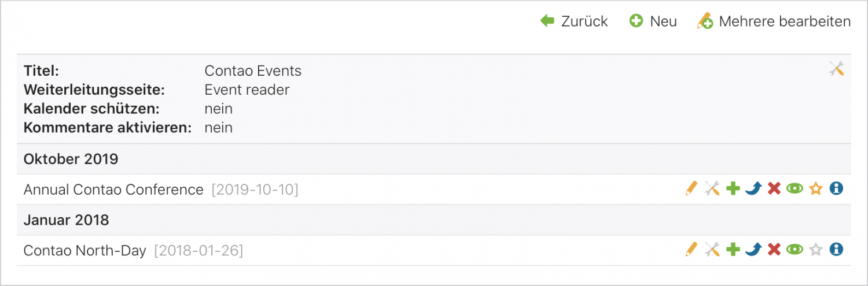The height and width of the screenshot is (286, 868).
Task: Duplicate Annual Contao Conference using green plus icon
Action: (733, 188)
